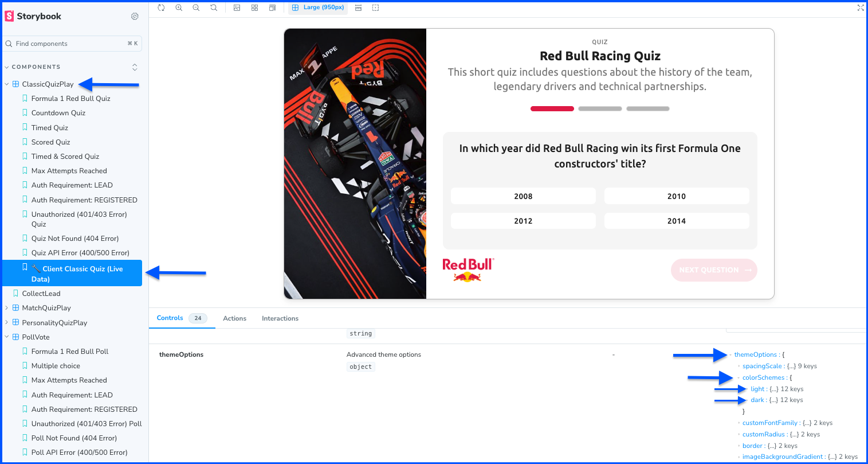Enable the measure ruler tool
The image size is (868, 464).
point(358,8)
